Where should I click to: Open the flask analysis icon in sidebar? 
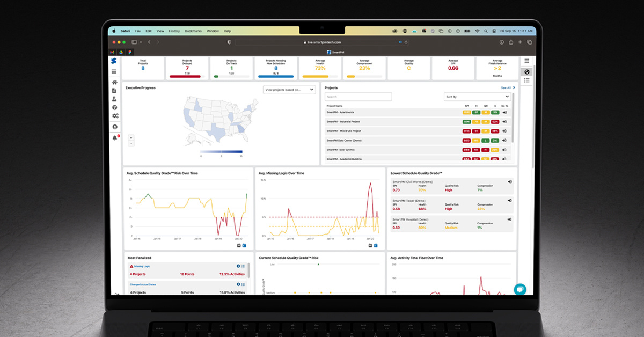115,99
